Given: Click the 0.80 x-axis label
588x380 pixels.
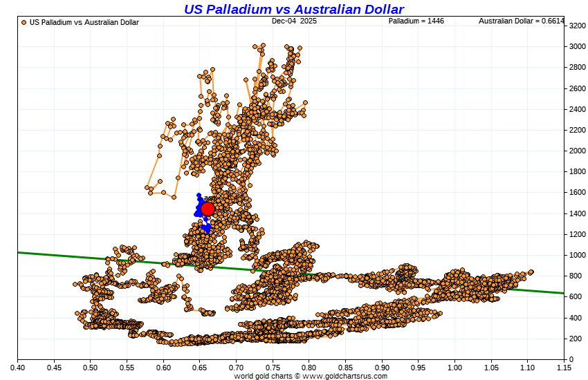Looking at the screenshot, I should [309, 367].
